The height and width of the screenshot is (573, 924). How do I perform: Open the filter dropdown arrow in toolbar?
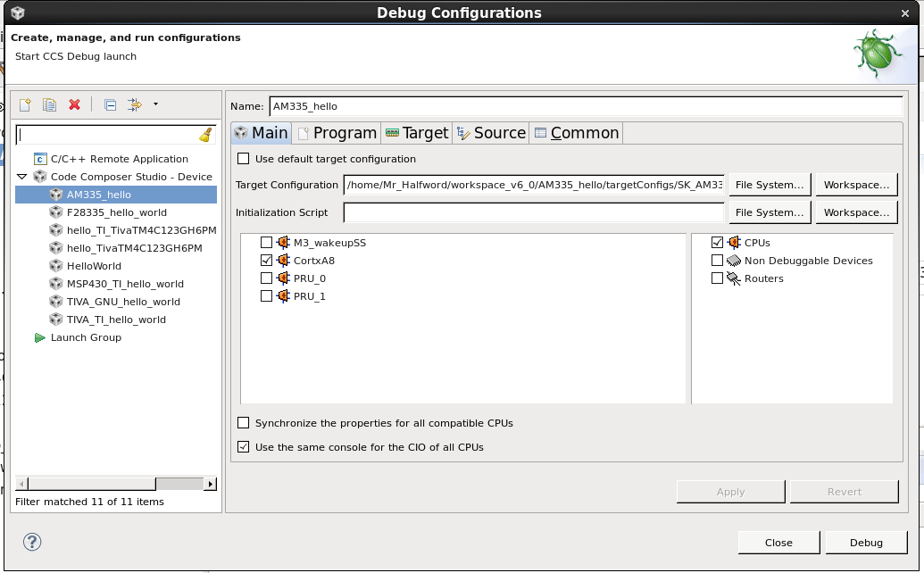pos(155,104)
